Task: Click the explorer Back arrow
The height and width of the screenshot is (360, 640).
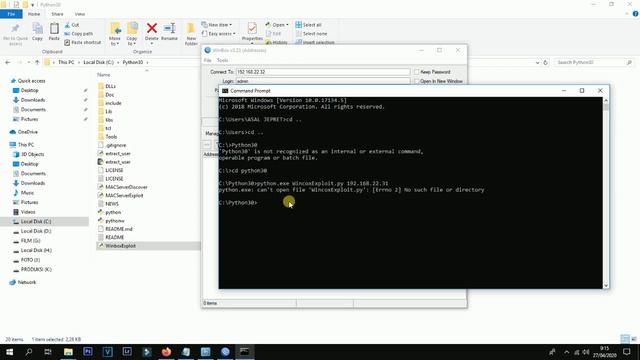Action: (8, 62)
